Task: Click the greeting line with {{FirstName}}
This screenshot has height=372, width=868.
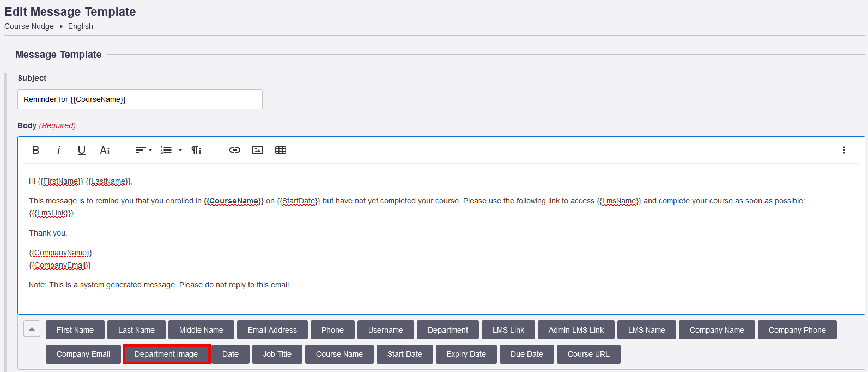Action: coord(81,182)
